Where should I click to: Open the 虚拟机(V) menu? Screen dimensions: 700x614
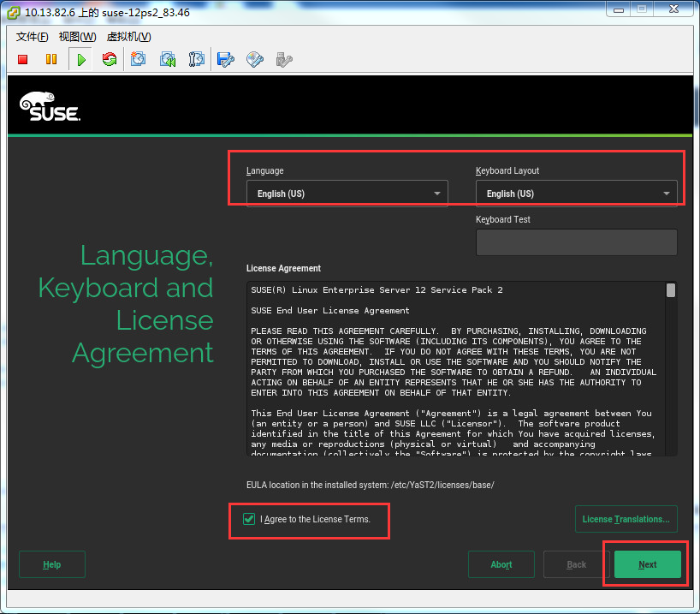point(128,37)
